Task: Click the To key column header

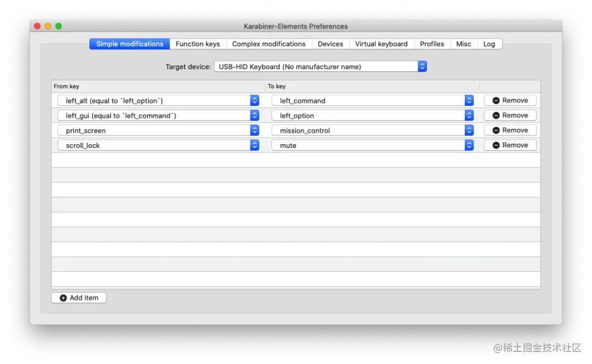Action: click(x=373, y=87)
